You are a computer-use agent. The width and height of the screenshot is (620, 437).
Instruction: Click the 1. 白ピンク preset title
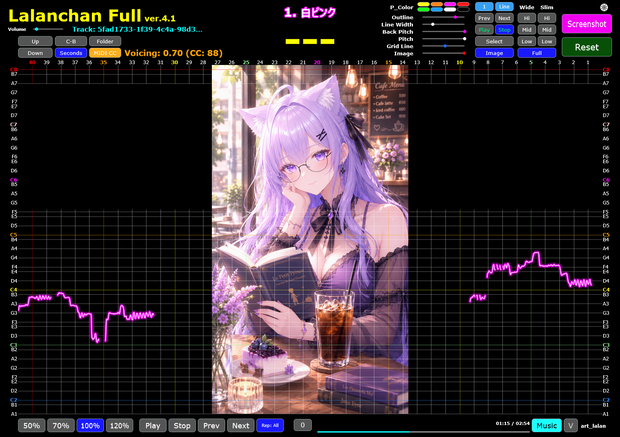tap(310, 13)
